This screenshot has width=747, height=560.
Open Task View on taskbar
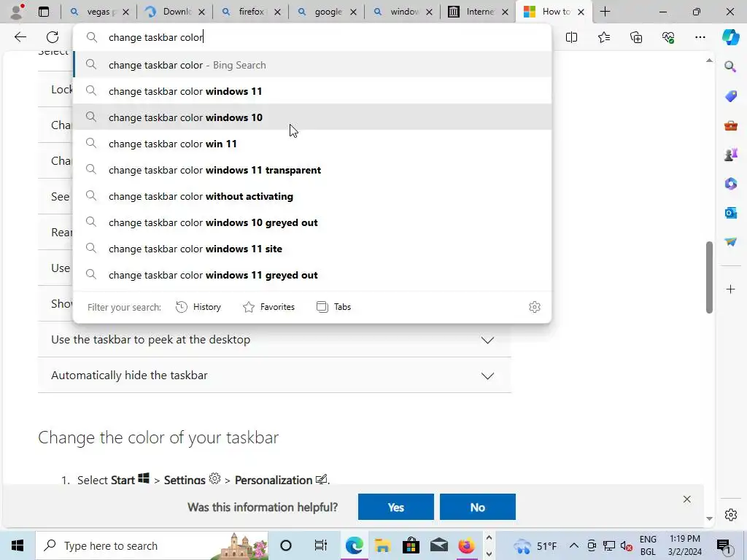pyautogui.click(x=321, y=545)
